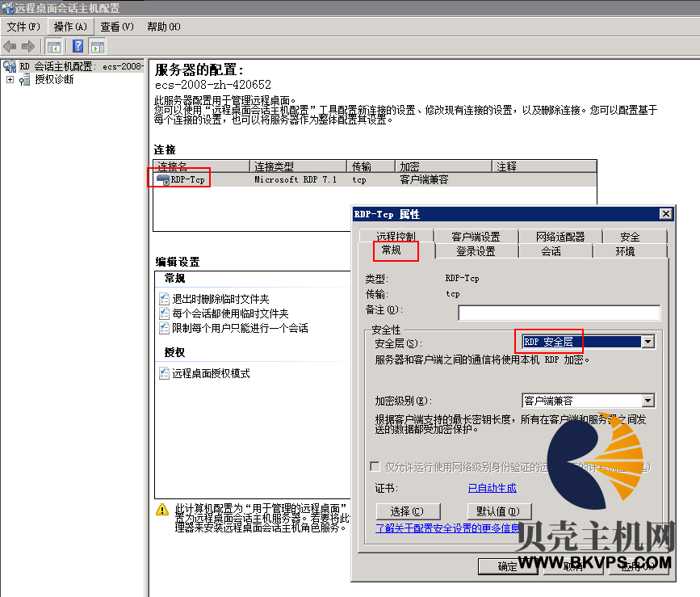Open the 操作 menu
The width and height of the screenshot is (700, 597).
[x=69, y=27]
